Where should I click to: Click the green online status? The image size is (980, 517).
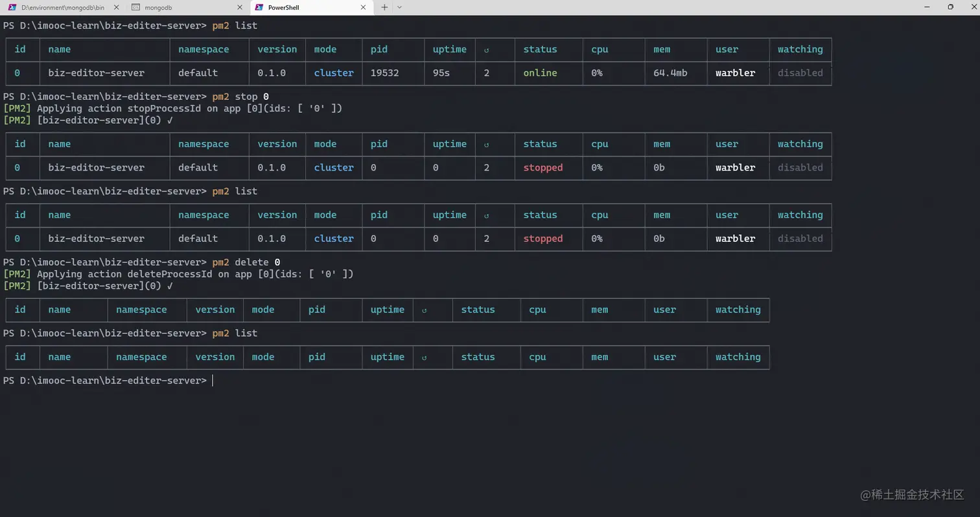(540, 73)
